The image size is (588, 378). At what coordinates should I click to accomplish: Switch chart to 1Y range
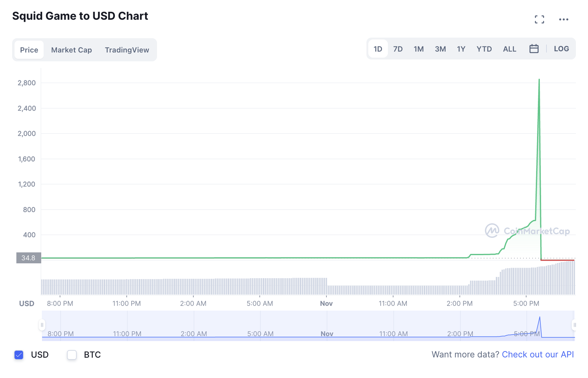pos(461,49)
